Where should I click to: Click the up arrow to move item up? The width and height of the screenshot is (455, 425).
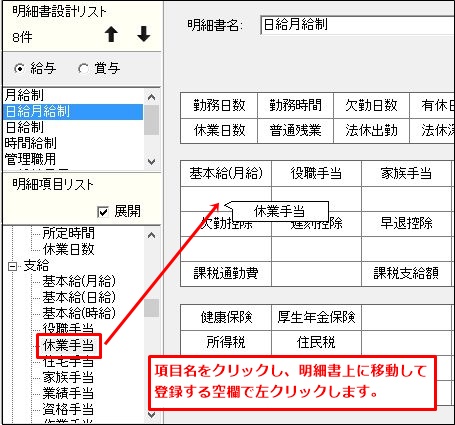(x=111, y=34)
